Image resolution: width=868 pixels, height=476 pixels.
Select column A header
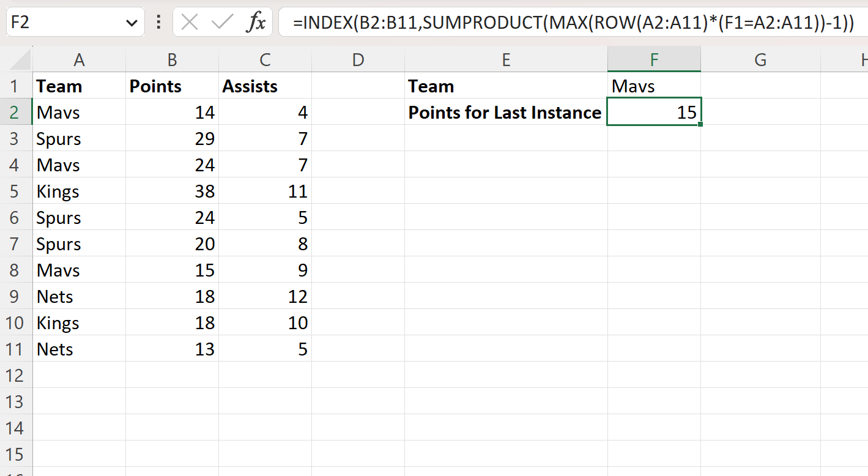pos(79,59)
